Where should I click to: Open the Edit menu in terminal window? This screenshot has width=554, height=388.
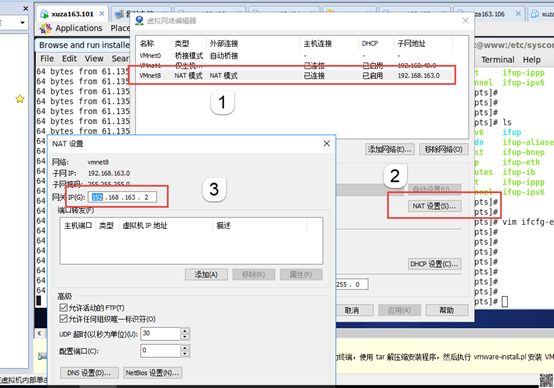click(x=69, y=59)
